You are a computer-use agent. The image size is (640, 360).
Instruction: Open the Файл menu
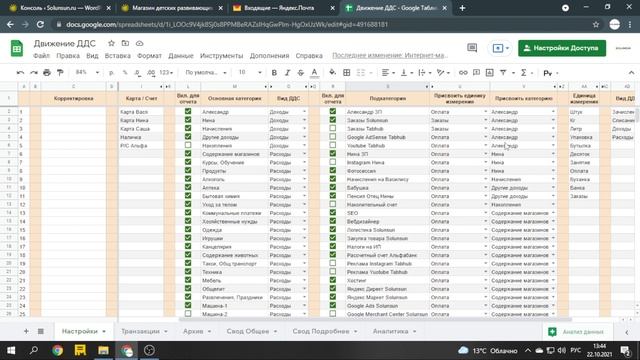pos(41,56)
